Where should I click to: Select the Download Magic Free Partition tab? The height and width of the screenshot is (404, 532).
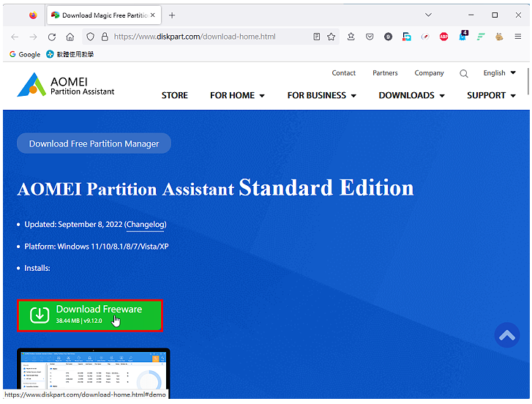click(x=104, y=15)
